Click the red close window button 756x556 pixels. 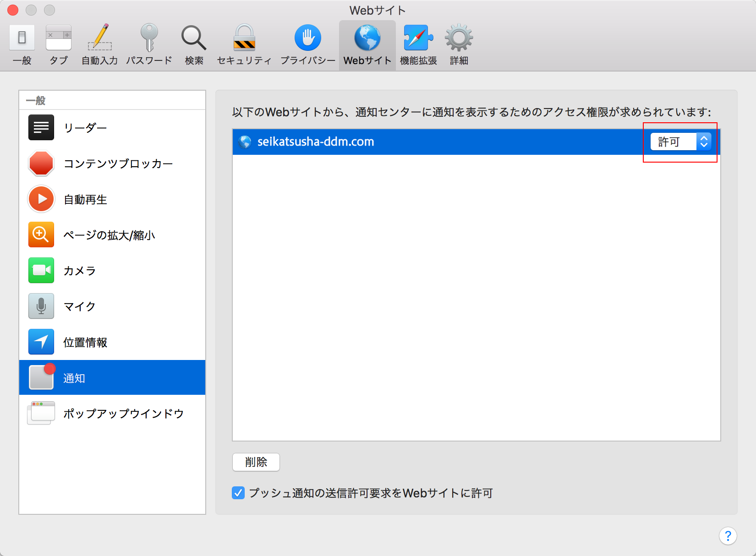click(13, 10)
